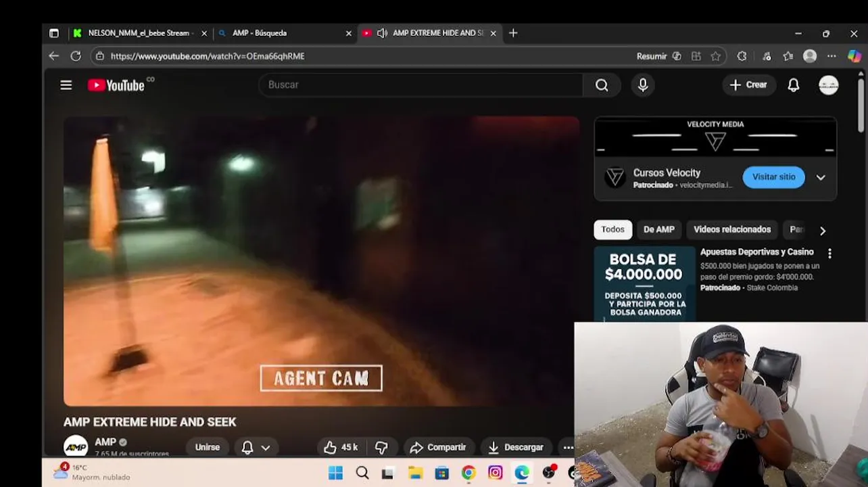Open the YouTube account avatar menu
This screenshot has width=868, height=487.
828,85
